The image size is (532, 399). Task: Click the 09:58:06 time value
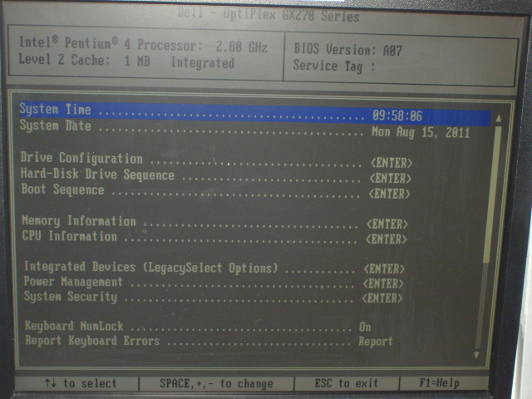click(397, 116)
